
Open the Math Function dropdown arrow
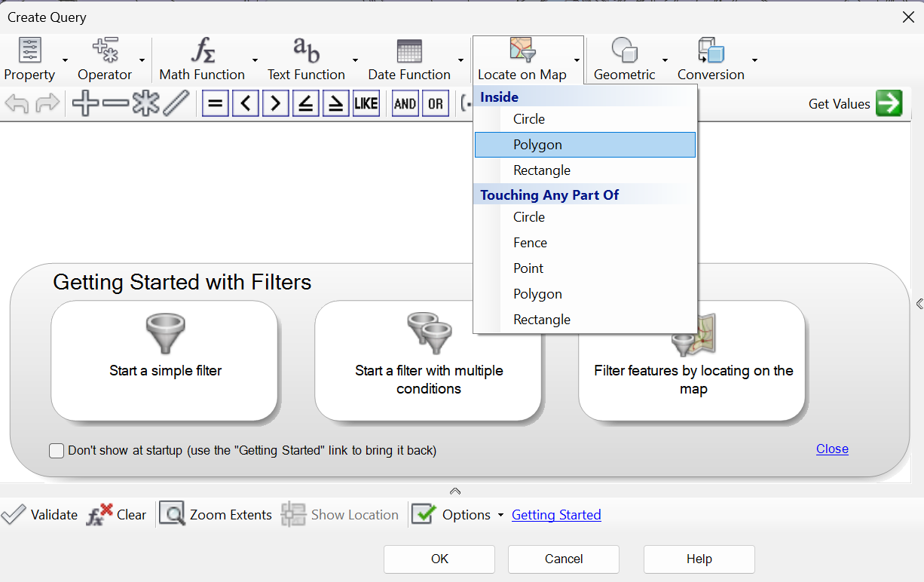tap(255, 60)
